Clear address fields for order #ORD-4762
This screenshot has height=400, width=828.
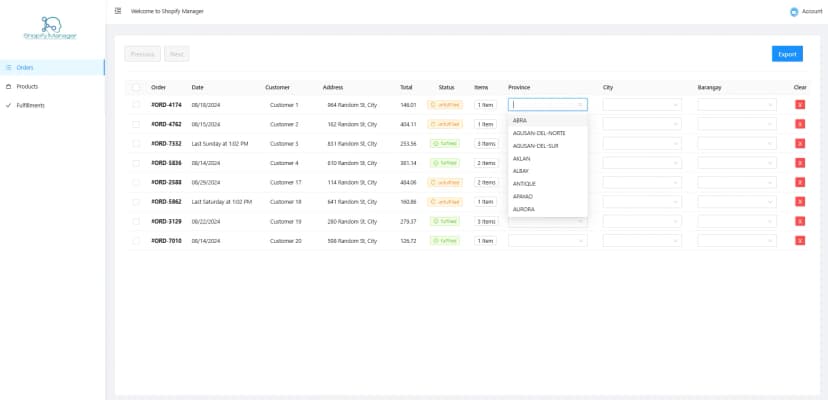800,124
